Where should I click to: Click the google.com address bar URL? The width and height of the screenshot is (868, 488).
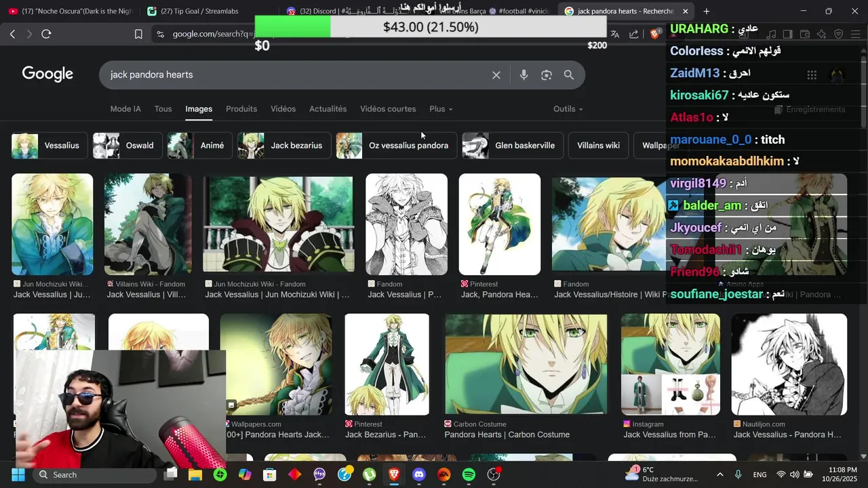pyautogui.click(x=213, y=34)
